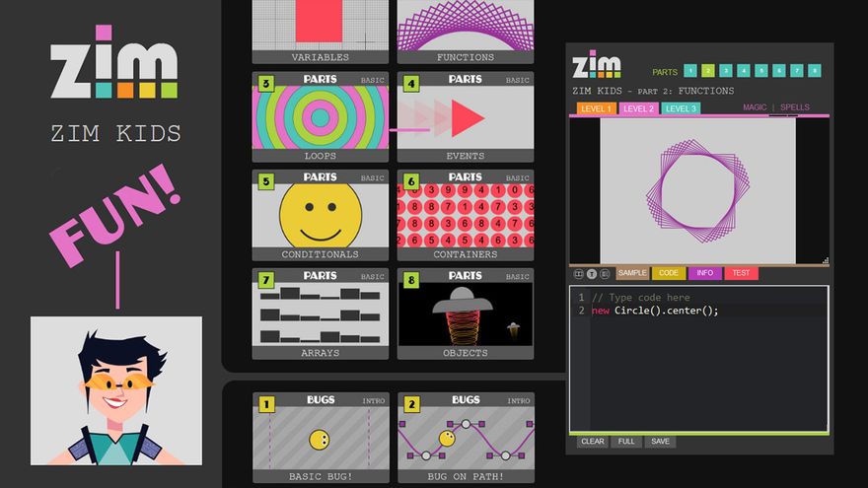Open the Events arrow thumbnail
Screen dimensions: 868x488
tap(466, 116)
